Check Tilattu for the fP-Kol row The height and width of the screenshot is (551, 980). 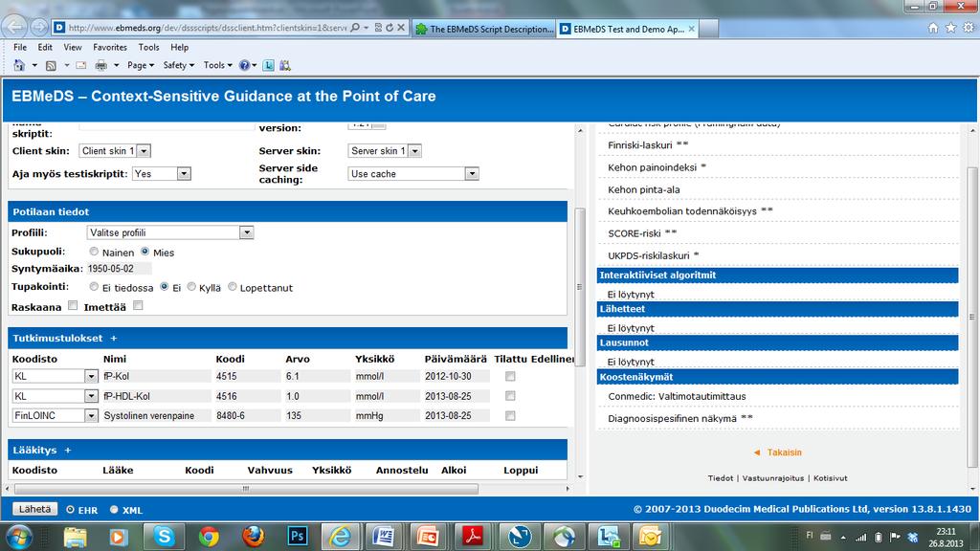(510, 376)
